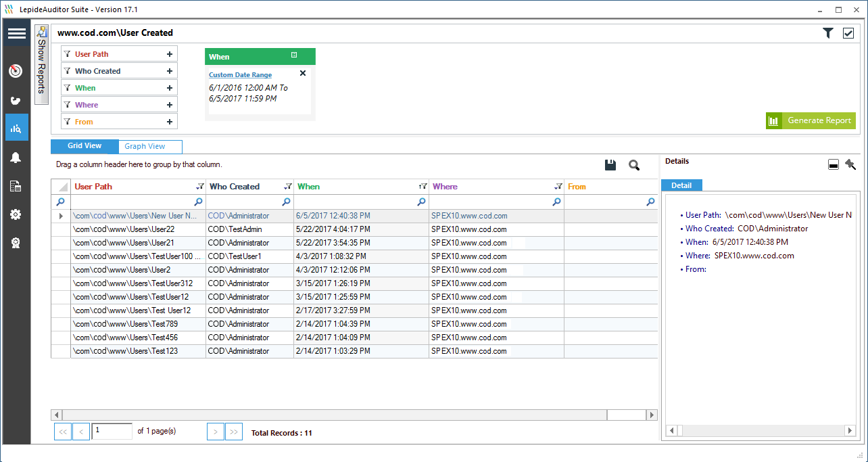Click the expand arrow on first grid row
868x462 pixels.
(x=62, y=216)
